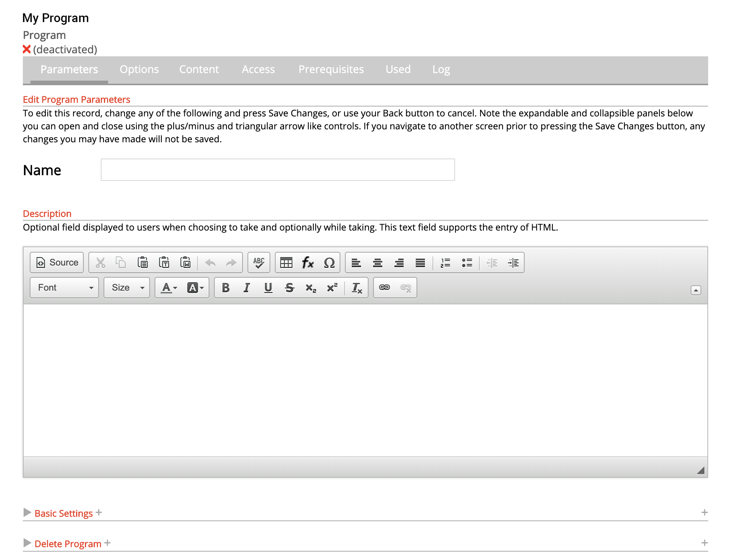Insert a table into description
The image size is (731, 560).
[x=286, y=262]
